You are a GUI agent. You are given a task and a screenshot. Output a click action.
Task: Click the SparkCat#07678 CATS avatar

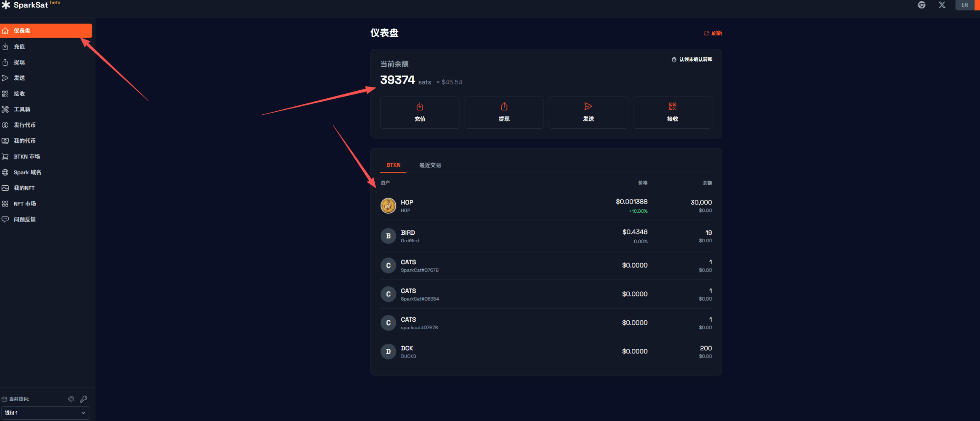click(x=388, y=265)
